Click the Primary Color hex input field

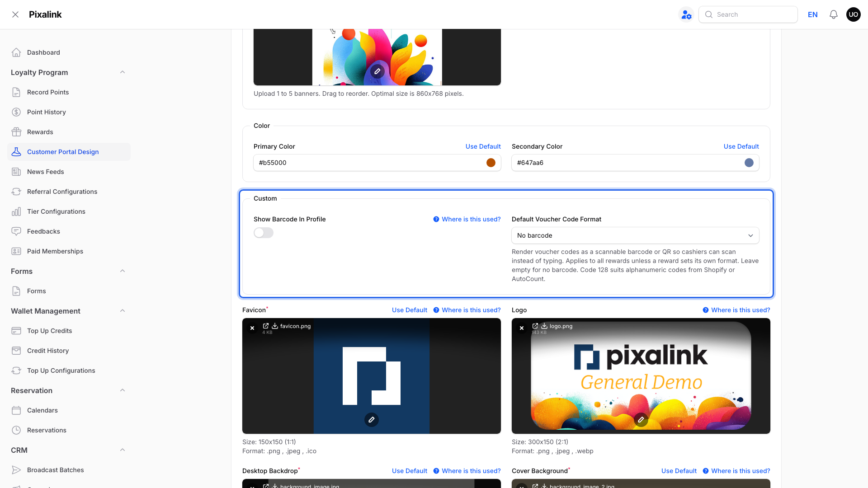pyautogui.click(x=377, y=163)
